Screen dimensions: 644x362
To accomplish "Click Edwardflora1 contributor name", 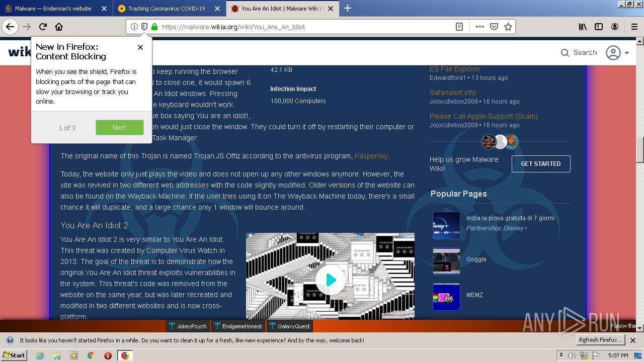I will coord(448,78).
